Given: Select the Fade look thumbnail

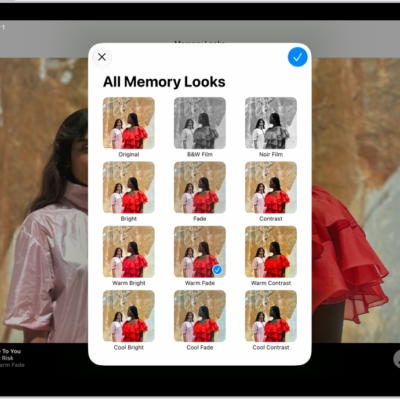Looking at the screenshot, I should coord(200,187).
